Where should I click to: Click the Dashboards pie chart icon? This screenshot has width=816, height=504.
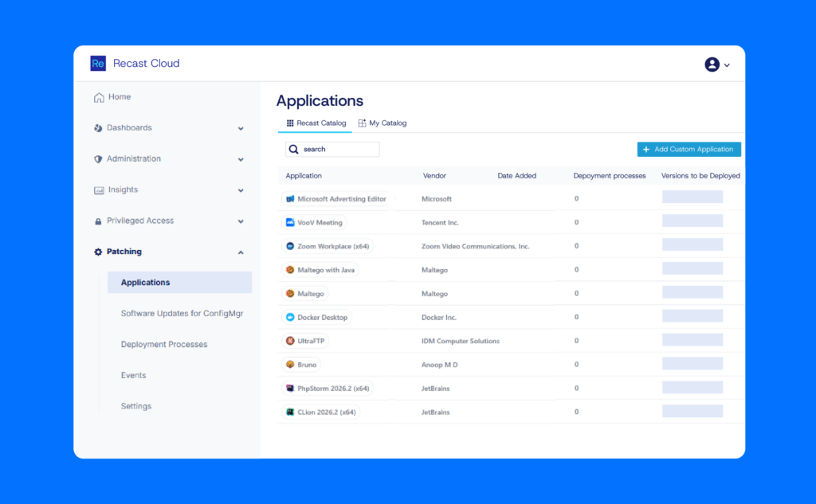coord(98,128)
